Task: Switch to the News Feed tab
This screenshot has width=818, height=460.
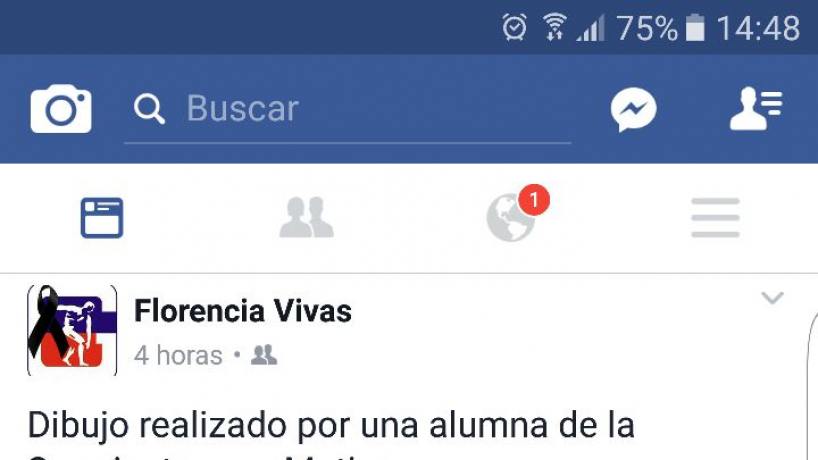Action: pos(102,217)
